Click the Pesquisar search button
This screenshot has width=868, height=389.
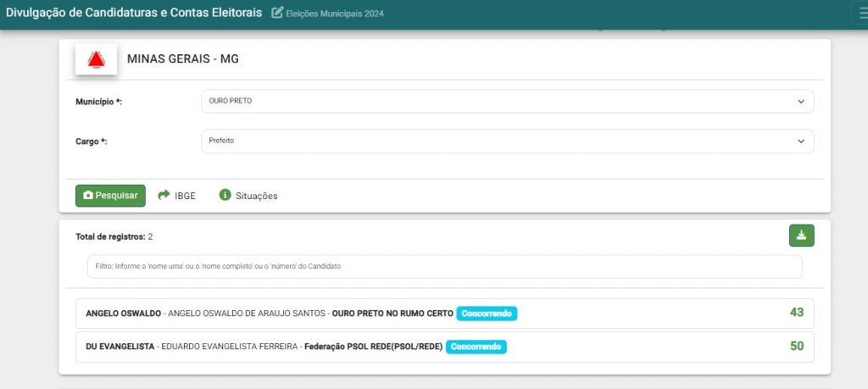tap(111, 196)
